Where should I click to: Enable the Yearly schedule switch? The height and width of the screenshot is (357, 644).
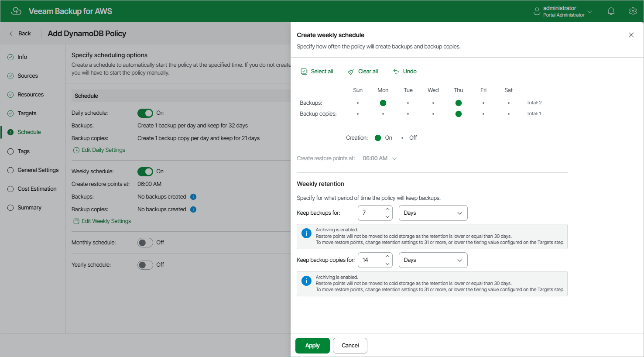145,265
